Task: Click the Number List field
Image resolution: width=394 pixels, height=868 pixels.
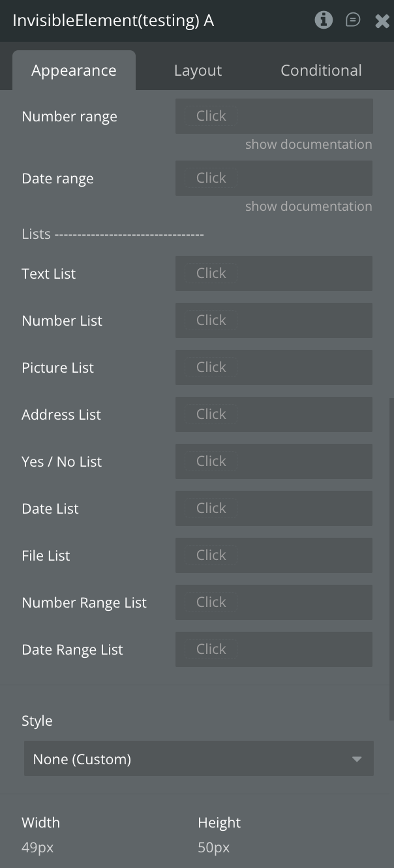Action: pos(274,320)
